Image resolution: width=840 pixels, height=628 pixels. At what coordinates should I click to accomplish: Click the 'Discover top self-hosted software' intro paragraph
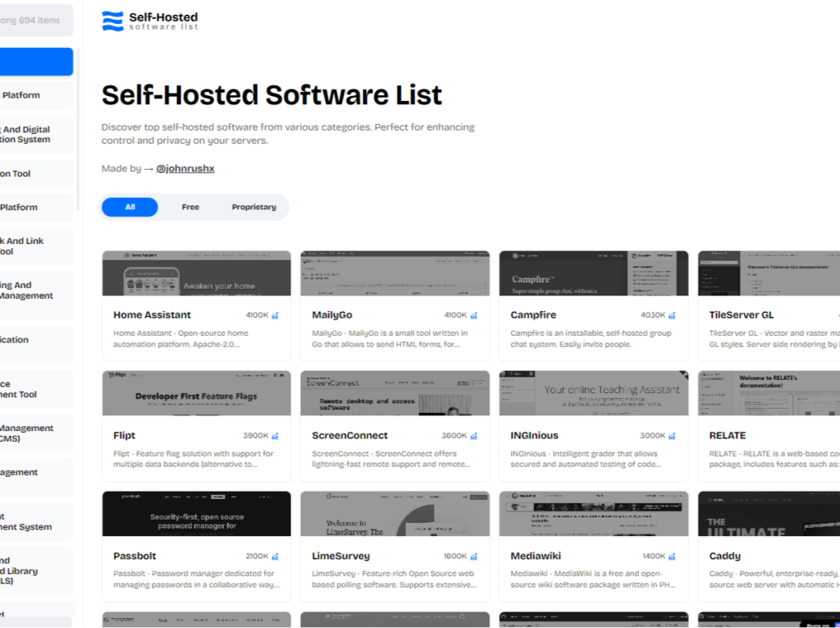pos(288,134)
